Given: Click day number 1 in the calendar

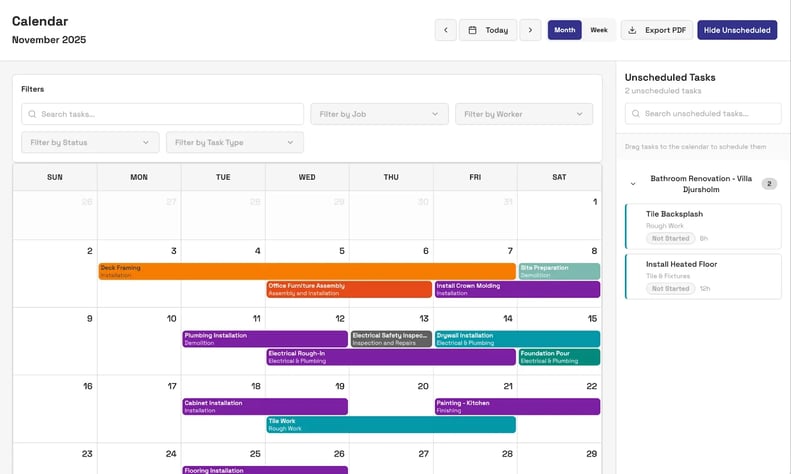Looking at the screenshot, I should pyautogui.click(x=595, y=202).
